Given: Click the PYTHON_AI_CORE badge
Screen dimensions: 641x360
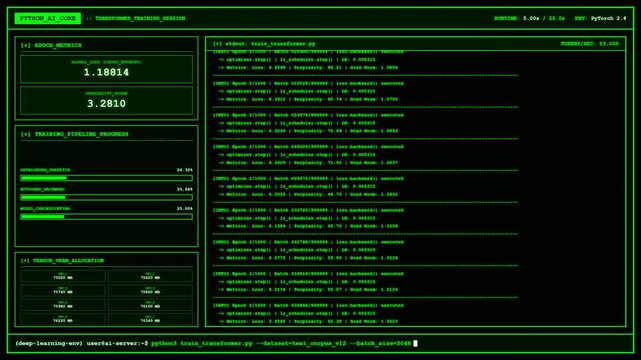Looking at the screenshot, I should tap(48, 18).
